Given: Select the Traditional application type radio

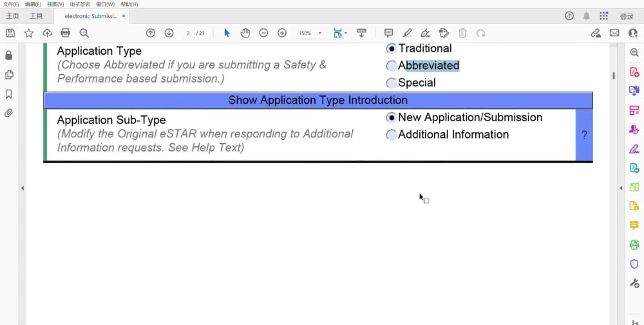Looking at the screenshot, I should 392,48.
